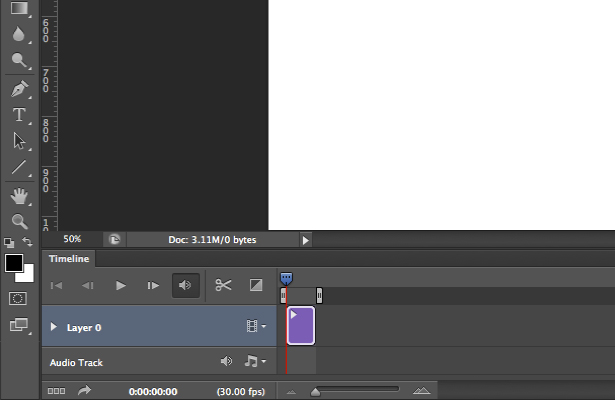Select the Timeline tab
Screen dimensions: 615x400
pyautogui.click(x=69, y=259)
